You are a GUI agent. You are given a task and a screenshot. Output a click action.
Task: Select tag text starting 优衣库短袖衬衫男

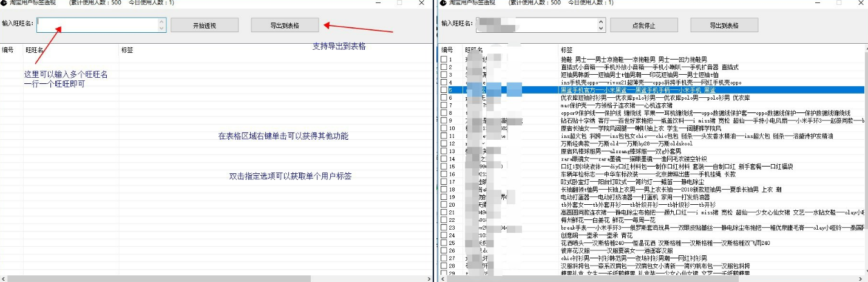(x=656, y=97)
